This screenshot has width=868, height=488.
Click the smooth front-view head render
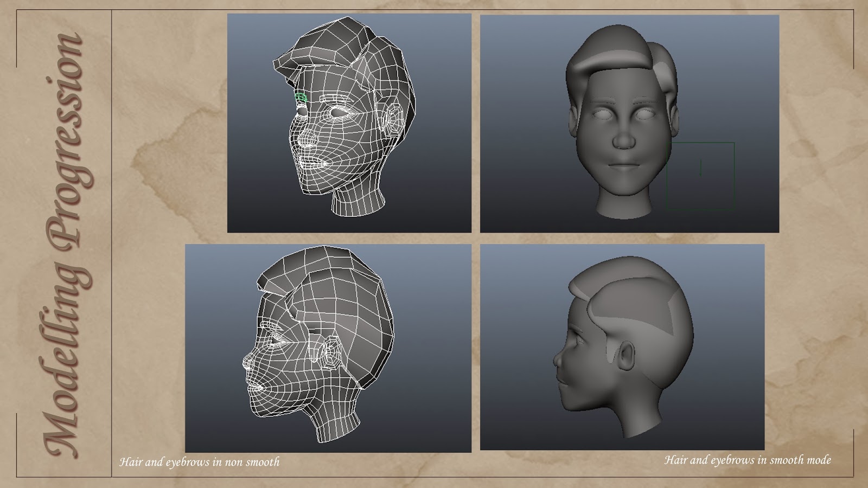point(629,124)
